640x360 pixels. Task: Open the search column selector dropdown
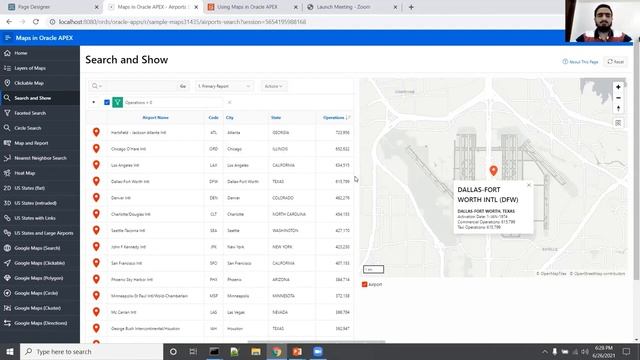click(97, 86)
